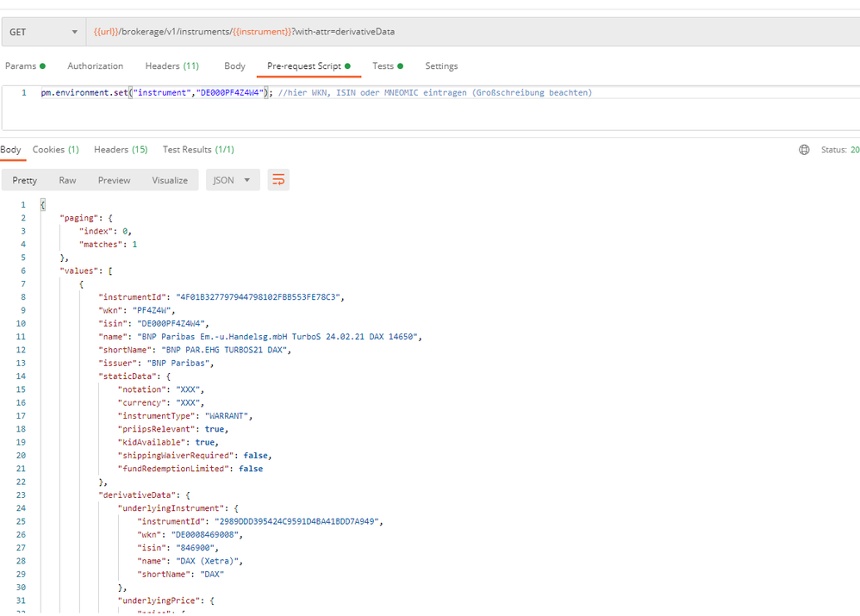This screenshot has width=860, height=616.
Task: Open the Authorization tab
Action: (x=95, y=66)
